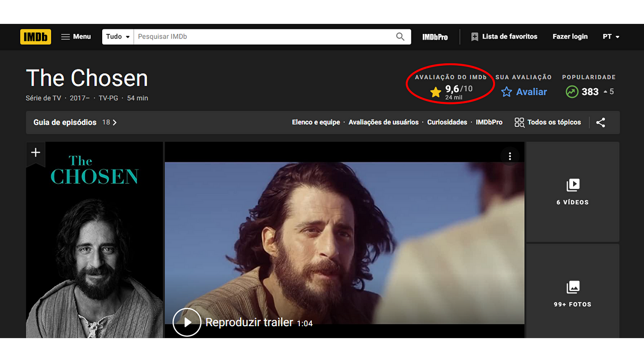This screenshot has width=644, height=362.
Task: Select Fazer login
Action: [570, 37]
